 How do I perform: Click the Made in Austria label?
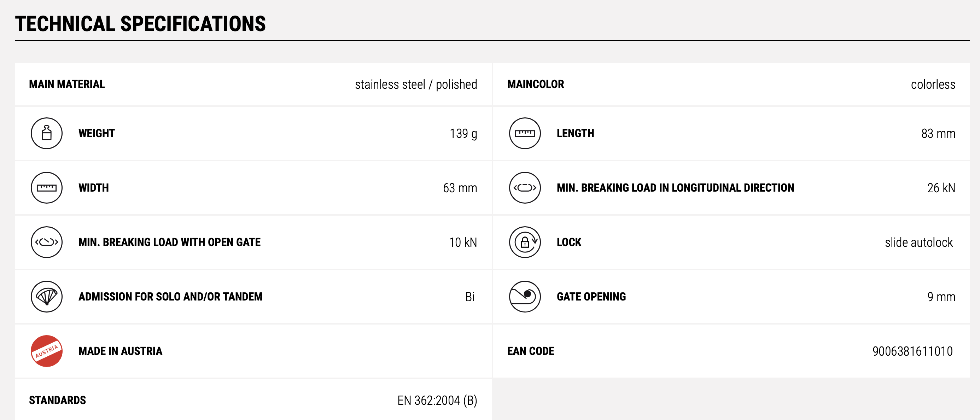point(120,351)
